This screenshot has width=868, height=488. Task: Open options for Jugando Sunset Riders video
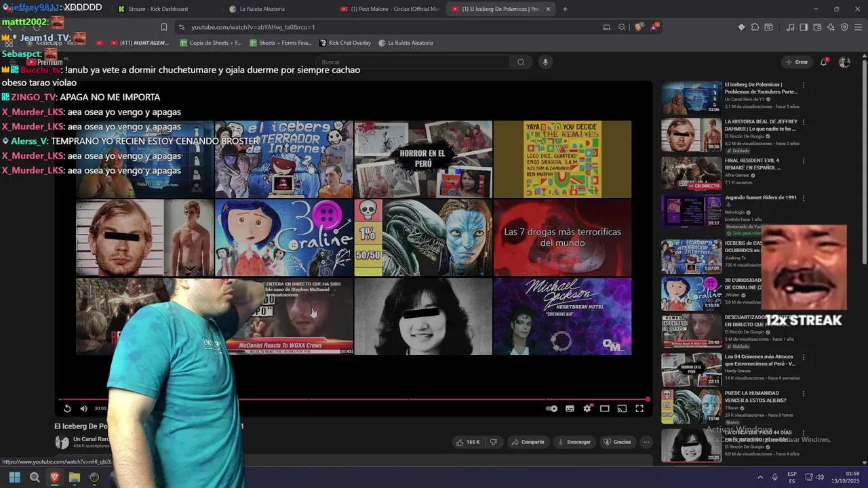[x=804, y=198]
